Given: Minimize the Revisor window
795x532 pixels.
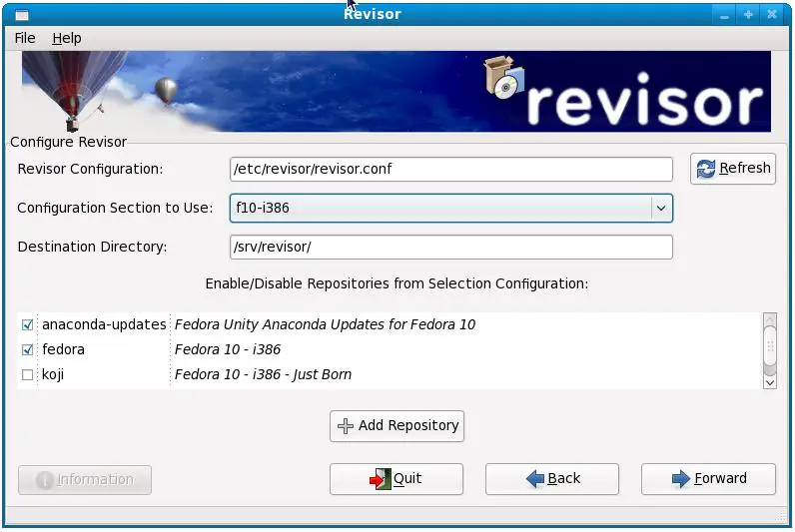Looking at the screenshot, I should pos(724,14).
